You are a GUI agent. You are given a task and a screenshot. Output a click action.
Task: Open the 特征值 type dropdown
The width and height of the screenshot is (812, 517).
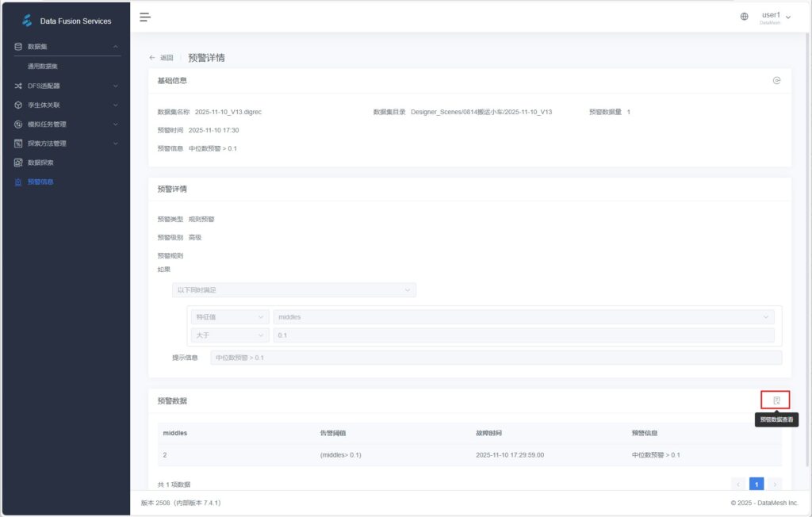tap(229, 317)
